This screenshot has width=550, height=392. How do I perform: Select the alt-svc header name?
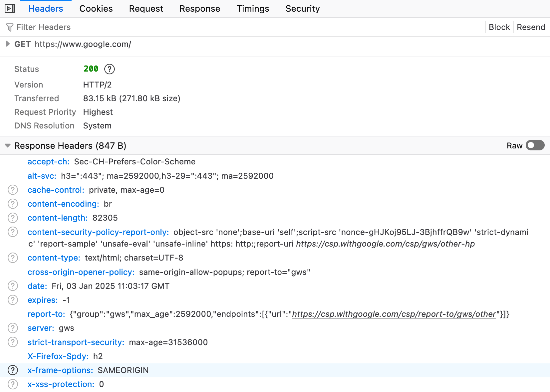[42, 176]
